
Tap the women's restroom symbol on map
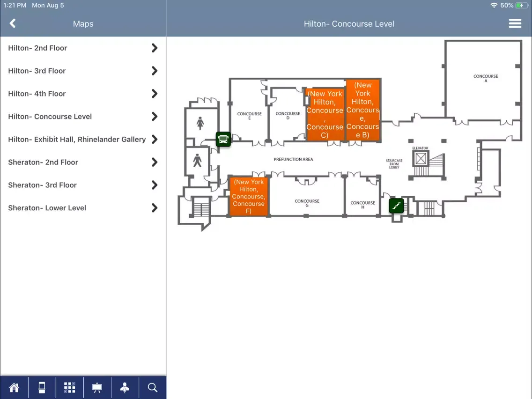point(200,123)
